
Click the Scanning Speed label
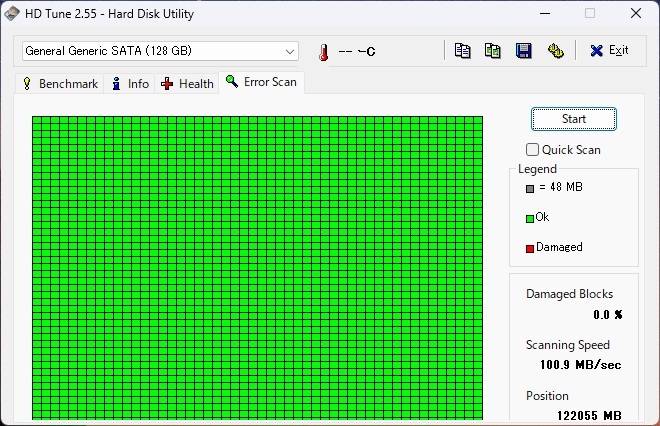coord(568,345)
